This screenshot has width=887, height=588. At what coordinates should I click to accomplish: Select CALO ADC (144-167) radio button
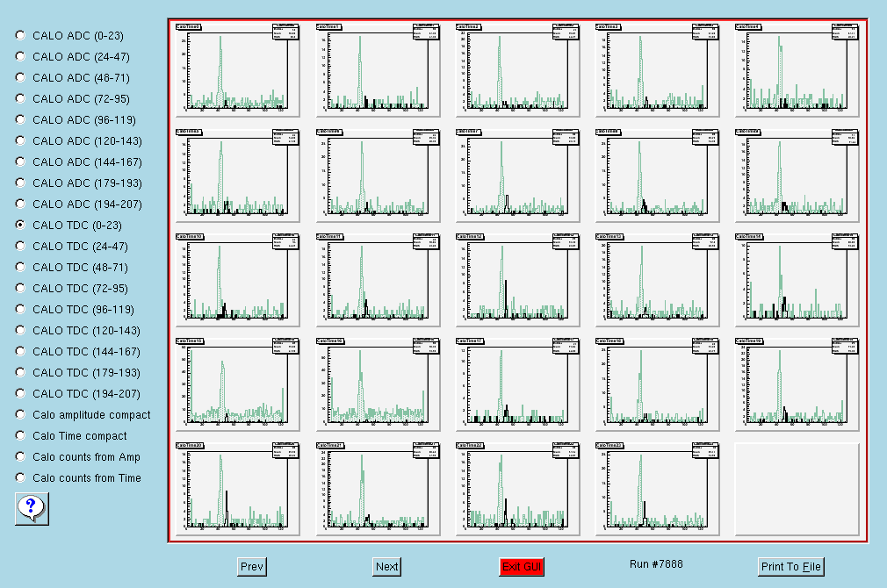click(x=20, y=161)
